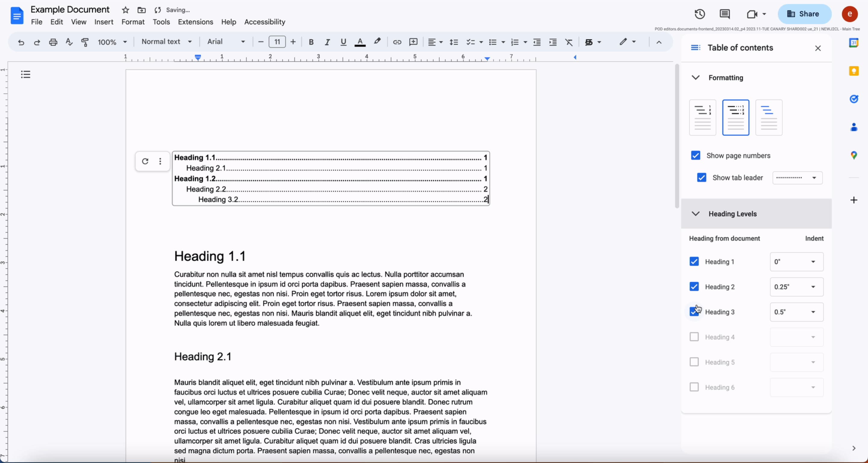Enable the Heading 4 checkbox
The image size is (868, 463).
tap(694, 337)
